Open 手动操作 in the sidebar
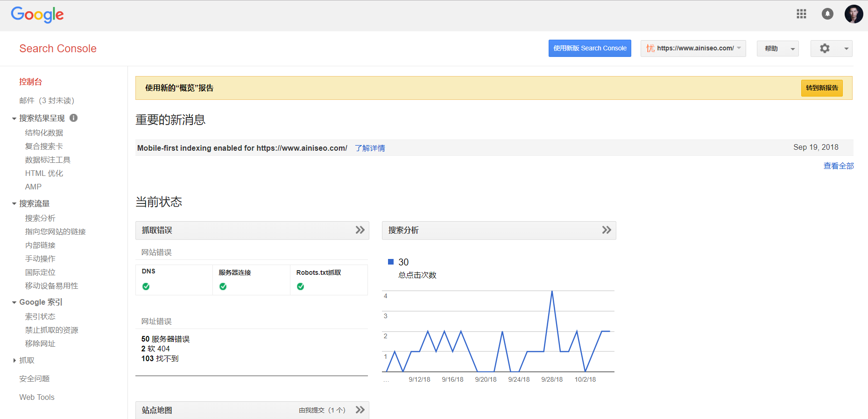868x419 pixels. click(40, 258)
